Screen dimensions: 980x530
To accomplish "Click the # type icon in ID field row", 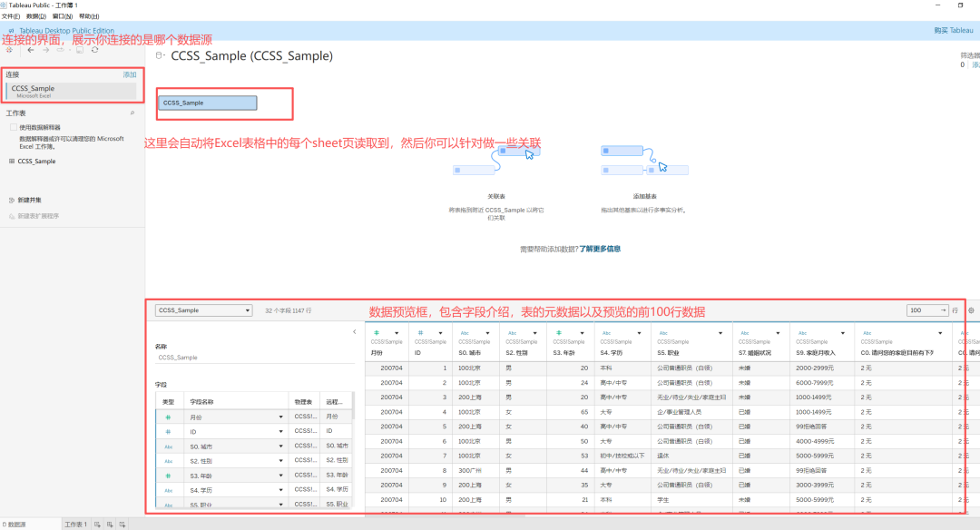I will click(x=168, y=432).
